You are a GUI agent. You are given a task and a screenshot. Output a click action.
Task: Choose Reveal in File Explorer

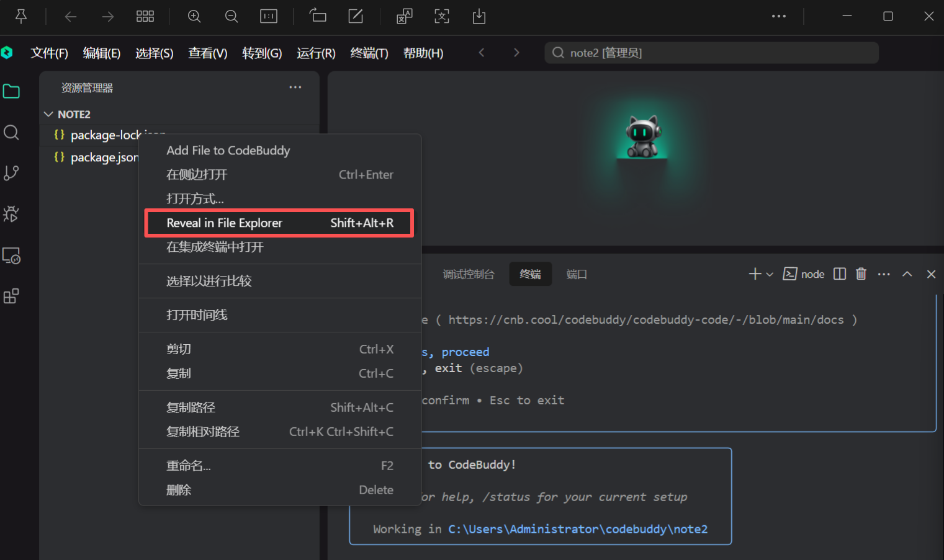point(280,223)
